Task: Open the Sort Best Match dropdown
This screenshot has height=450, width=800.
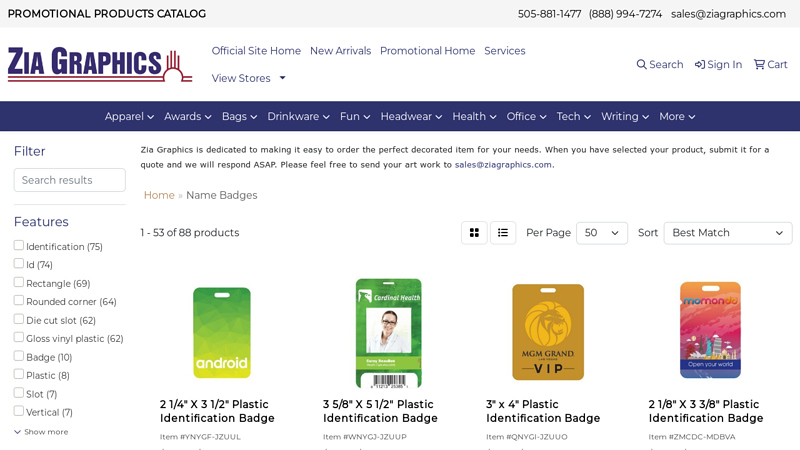Action: click(x=727, y=233)
